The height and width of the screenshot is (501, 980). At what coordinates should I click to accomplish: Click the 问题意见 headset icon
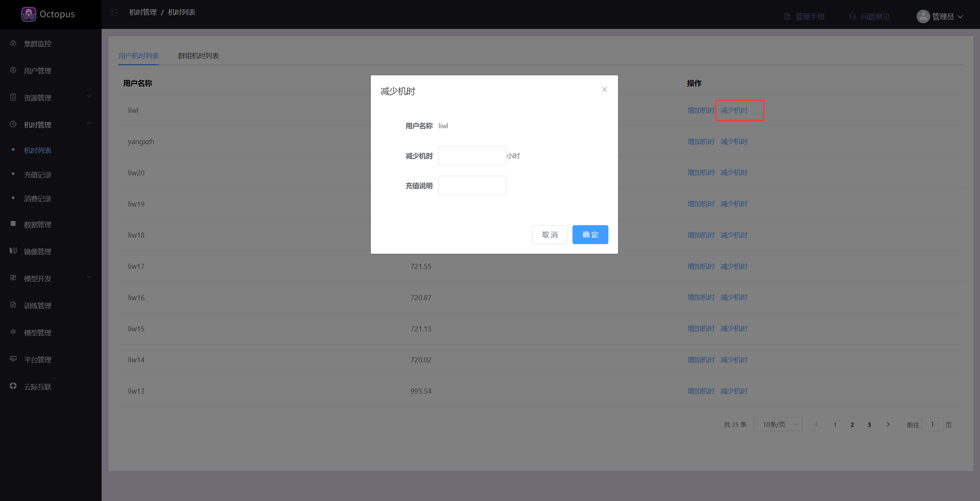(853, 17)
